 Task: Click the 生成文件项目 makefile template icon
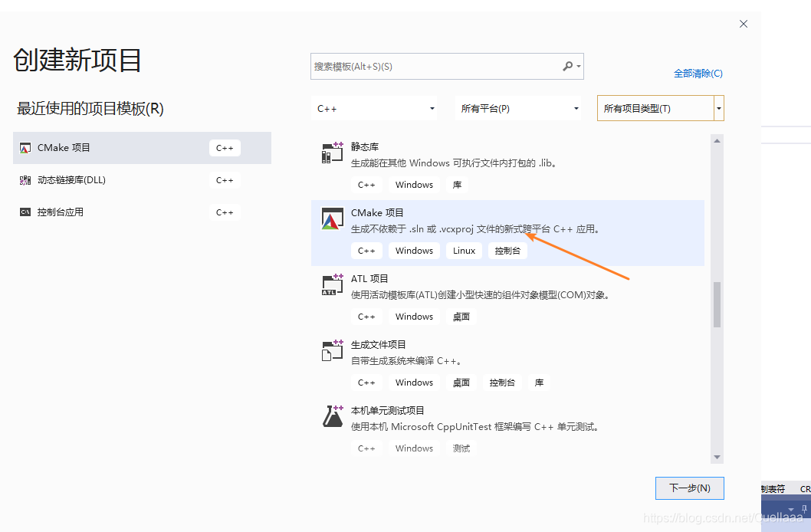click(332, 350)
